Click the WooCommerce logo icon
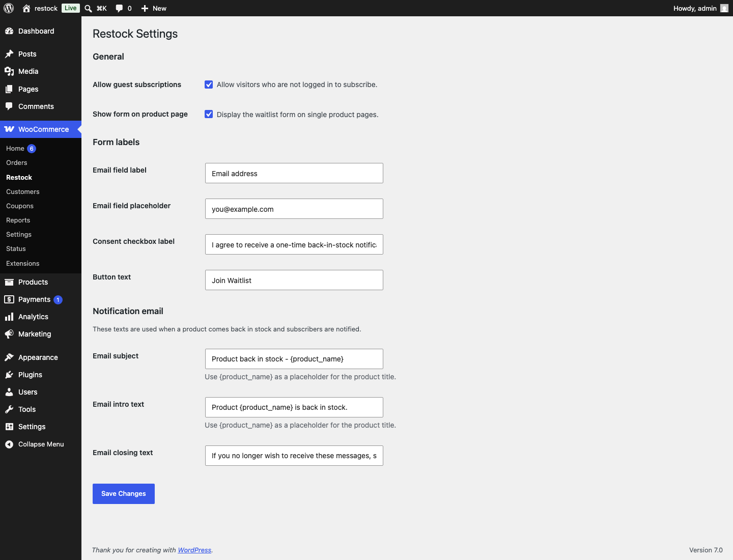 [x=9, y=129]
